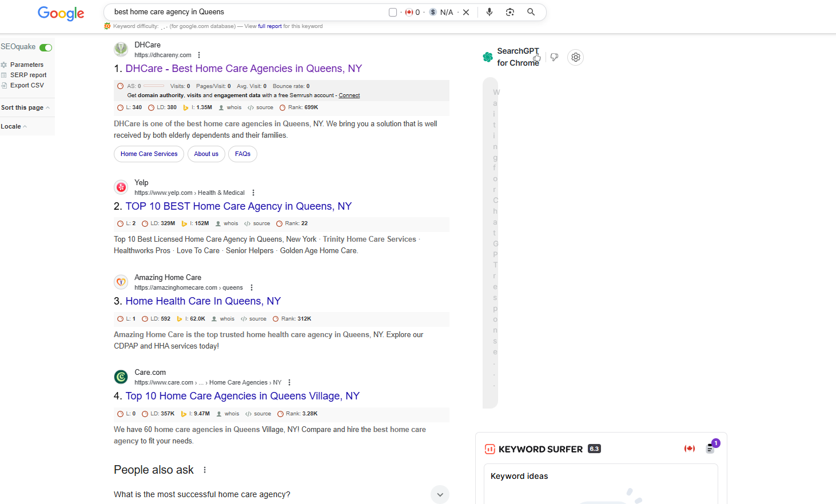Check the checkbox in the search bar
The height and width of the screenshot is (504, 836).
tap(393, 13)
